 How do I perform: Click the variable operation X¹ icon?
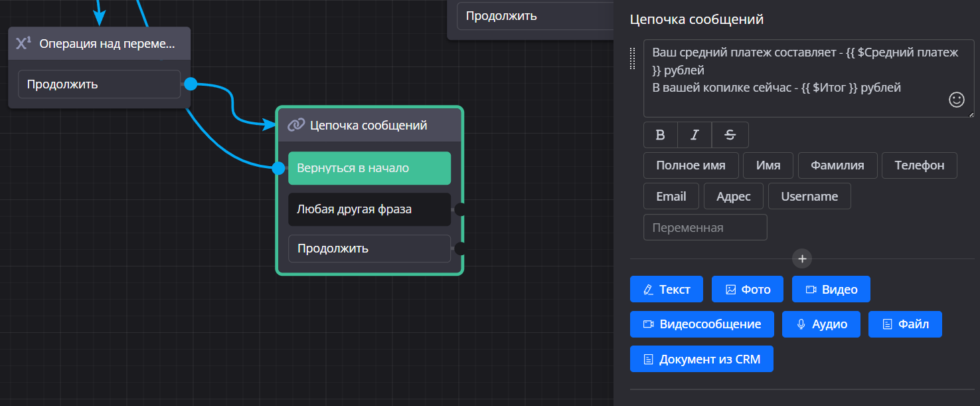24,44
